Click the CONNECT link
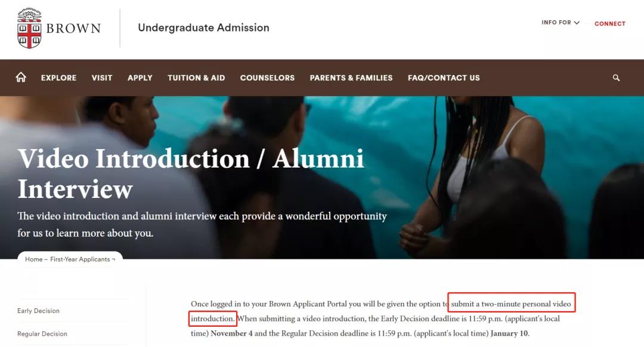Screen dimensions: 644x347 tap(609, 24)
